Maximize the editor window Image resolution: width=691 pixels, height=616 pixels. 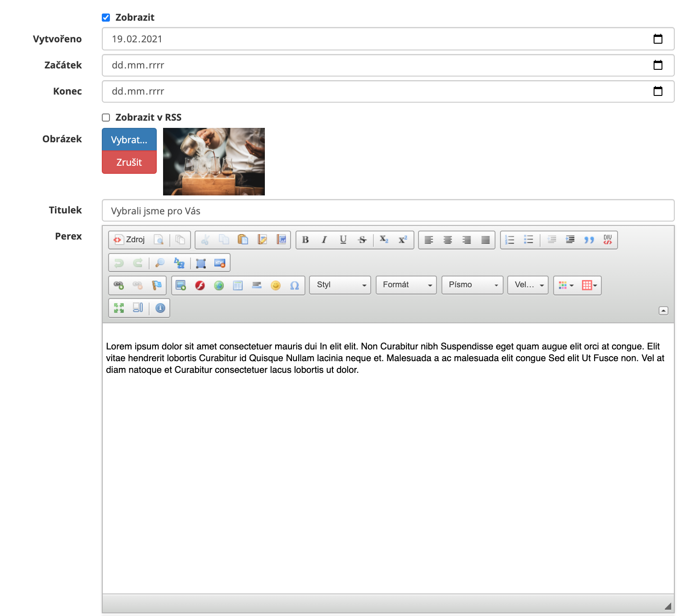click(119, 308)
